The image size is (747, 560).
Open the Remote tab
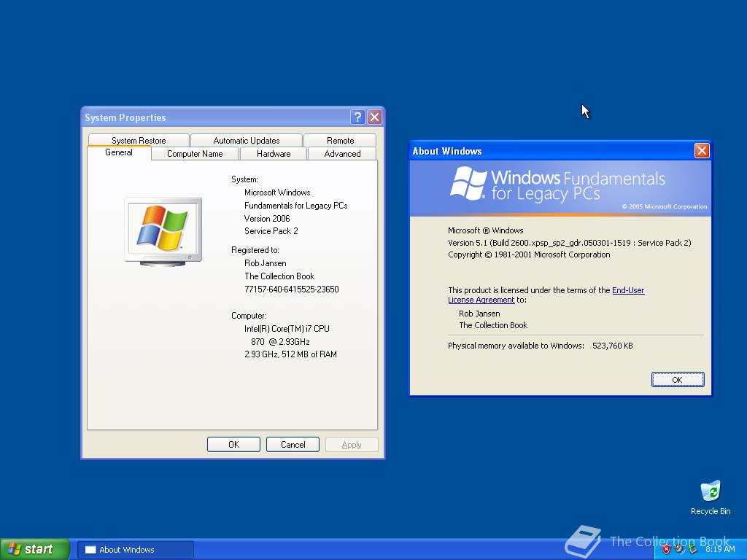[340, 141]
